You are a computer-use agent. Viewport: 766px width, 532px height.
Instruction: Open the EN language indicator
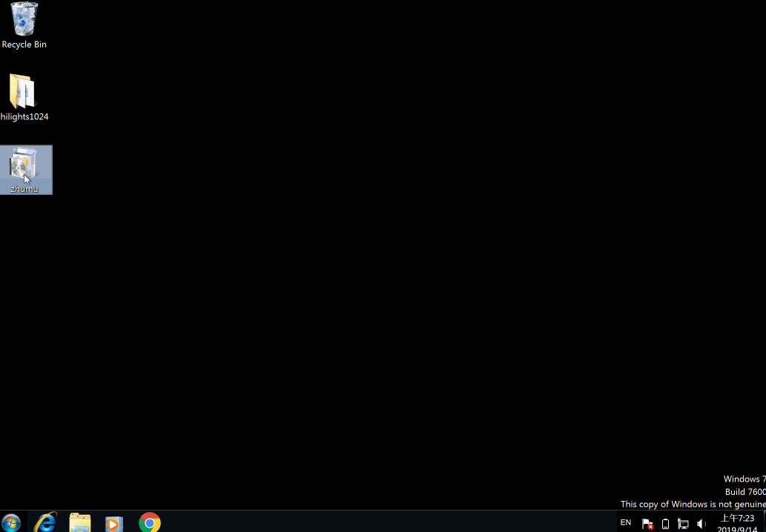(625, 522)
